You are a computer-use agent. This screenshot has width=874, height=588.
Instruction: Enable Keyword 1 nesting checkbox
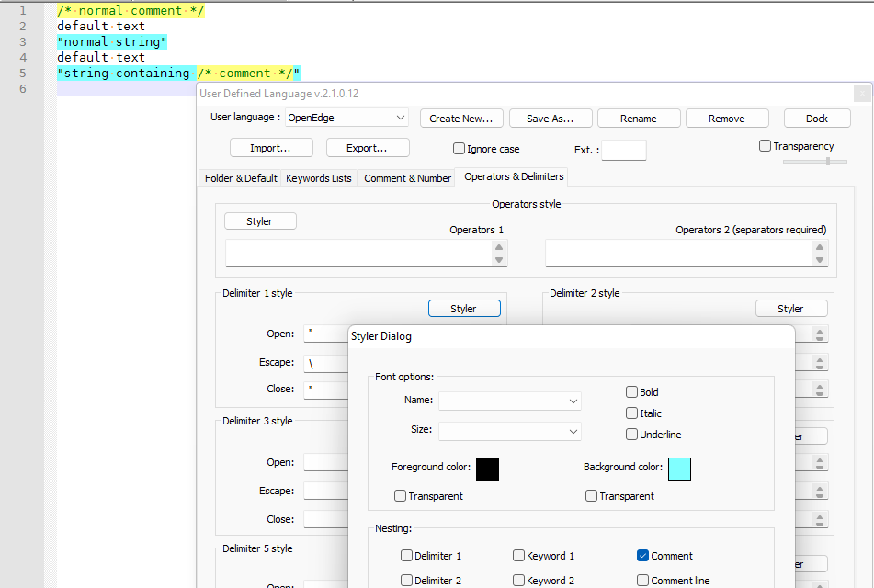pos(518,555)
